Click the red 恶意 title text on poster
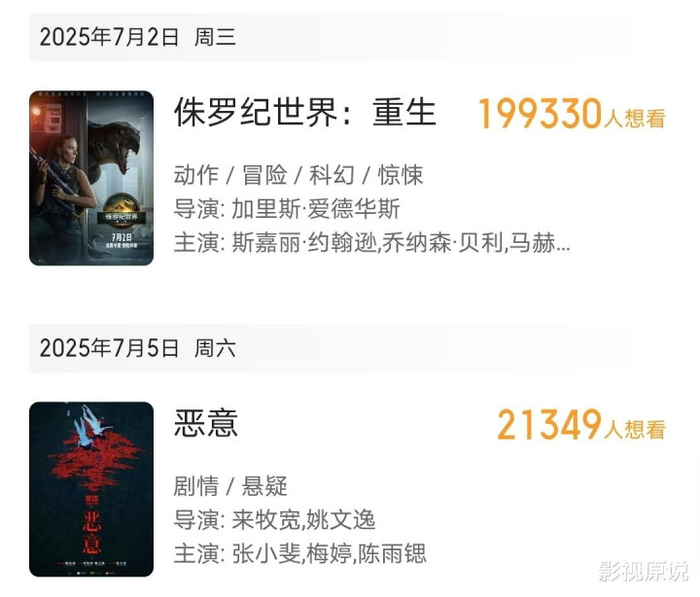 (x=91, y=533)
